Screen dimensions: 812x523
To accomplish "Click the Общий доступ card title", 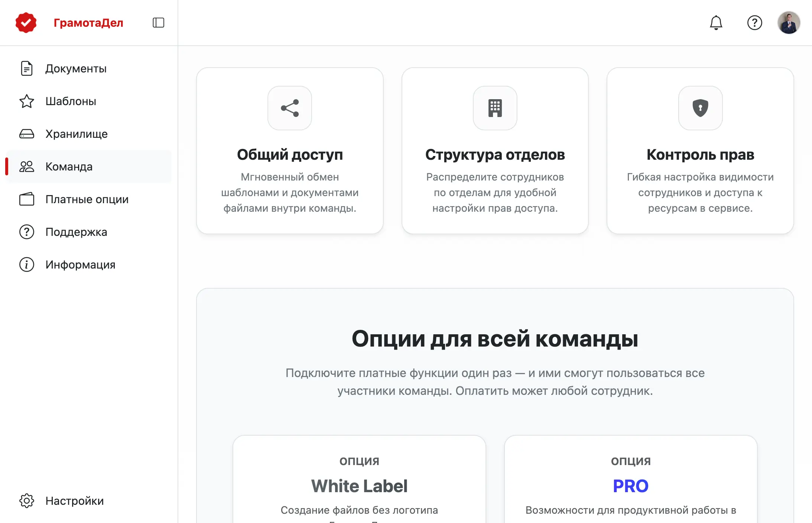I will pyautogui.click(x=290, y=155).
